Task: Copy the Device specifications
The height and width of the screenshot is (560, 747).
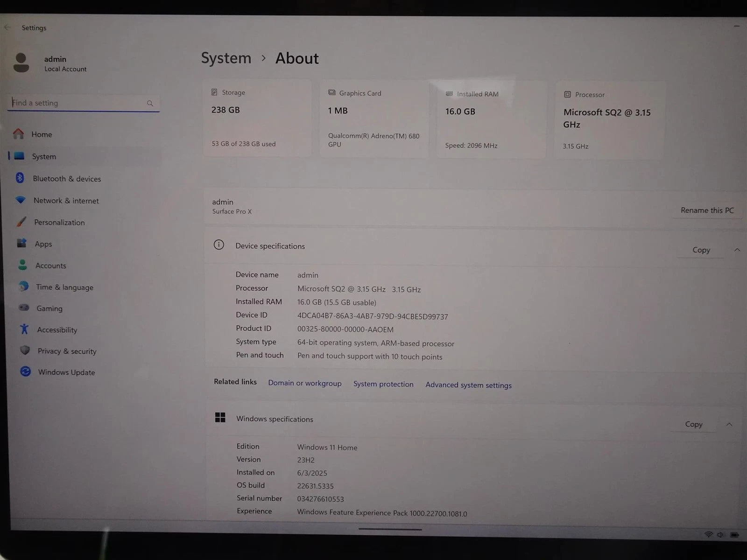Action: tap(701, 250)
